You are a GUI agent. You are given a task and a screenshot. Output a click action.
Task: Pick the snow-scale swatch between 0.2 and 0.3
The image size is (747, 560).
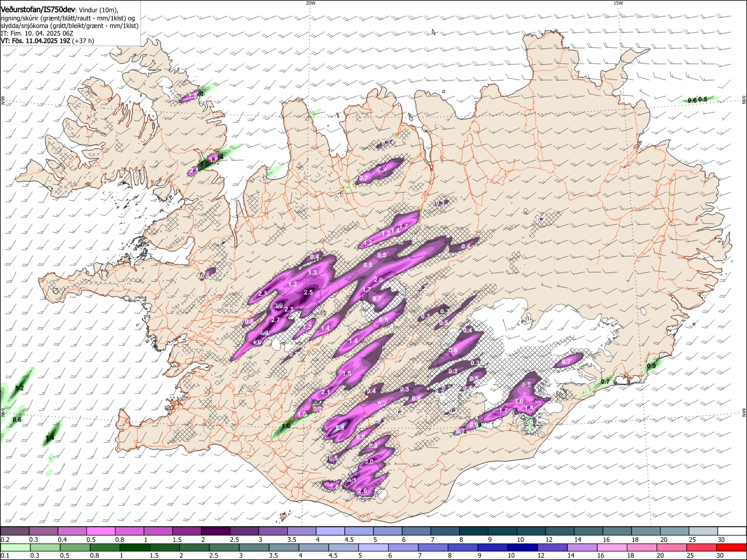pyautogui.click(x=15, y=531)
